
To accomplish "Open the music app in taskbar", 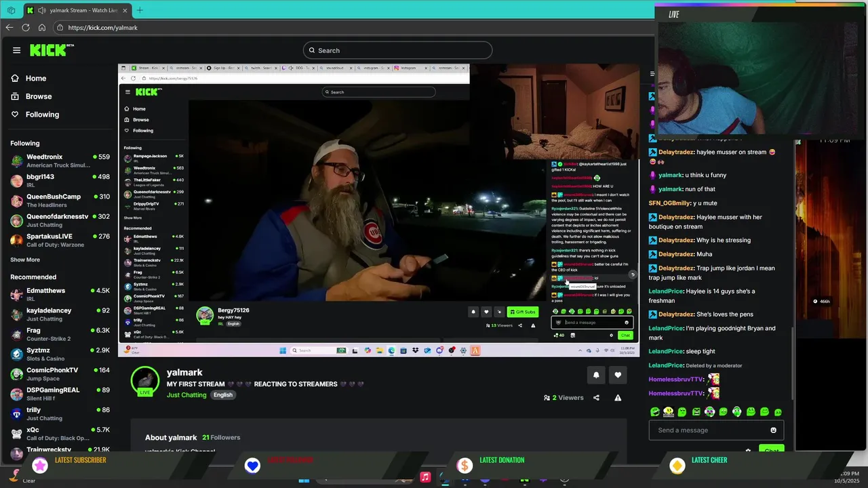I will point(425,477).
